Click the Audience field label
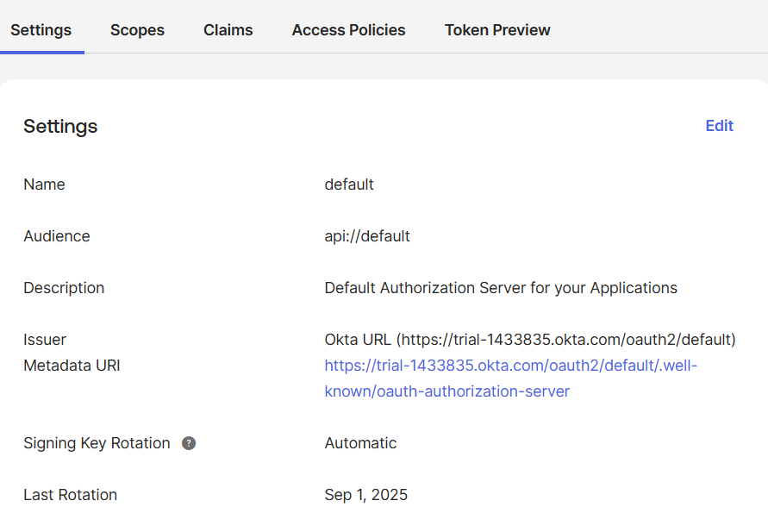 pos(57,235)
